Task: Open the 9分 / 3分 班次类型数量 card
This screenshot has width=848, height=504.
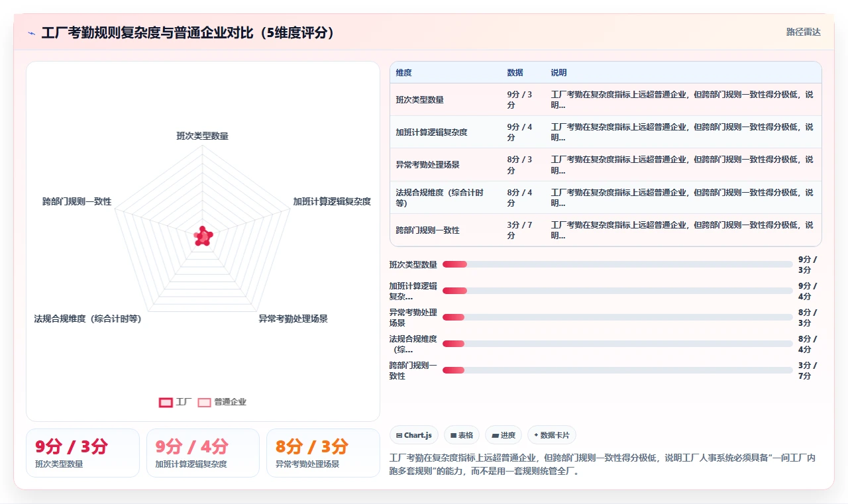Action: [83, 453]
